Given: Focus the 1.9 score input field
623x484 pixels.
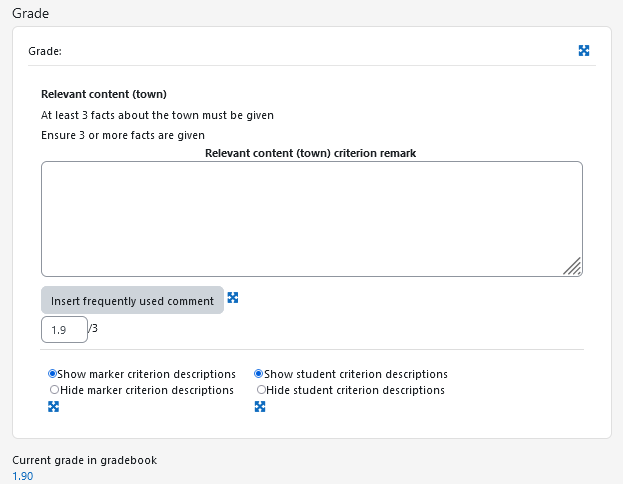Looking at the screenshot, I should (x=64, y=329).
